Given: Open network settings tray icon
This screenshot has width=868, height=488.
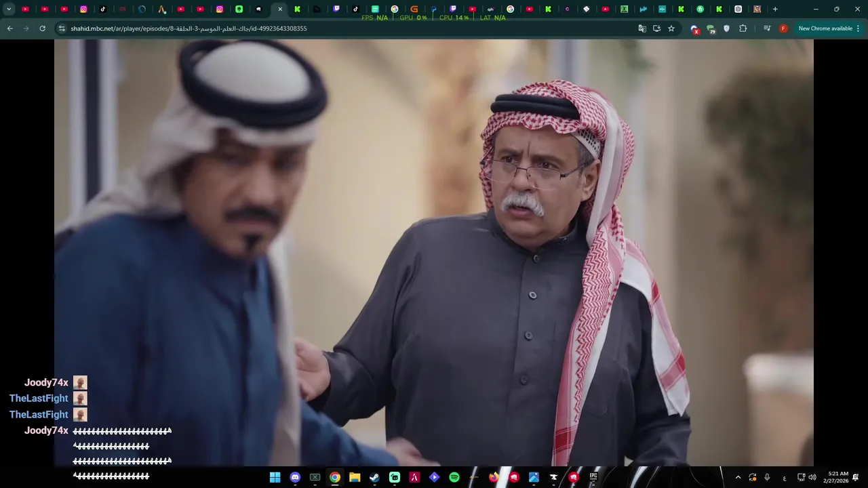Looking at the screenshot, I should [x=801, y=477].
